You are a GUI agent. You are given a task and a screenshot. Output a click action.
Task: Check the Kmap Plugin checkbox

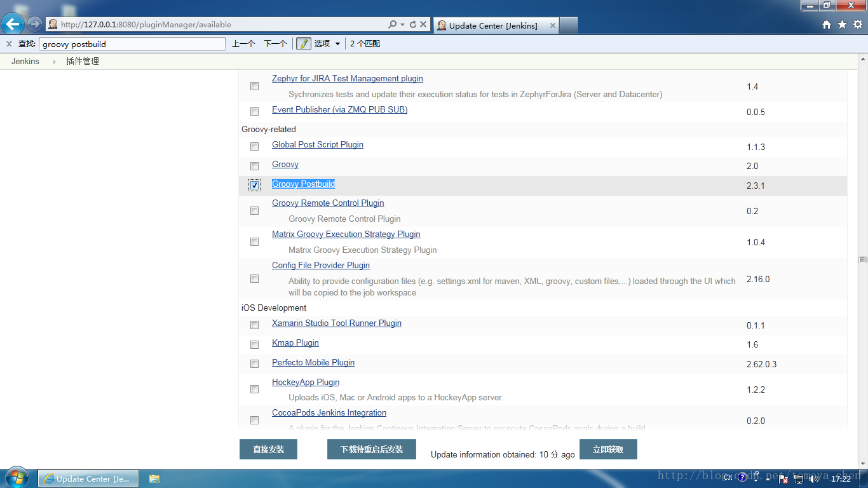click(254, 344)
